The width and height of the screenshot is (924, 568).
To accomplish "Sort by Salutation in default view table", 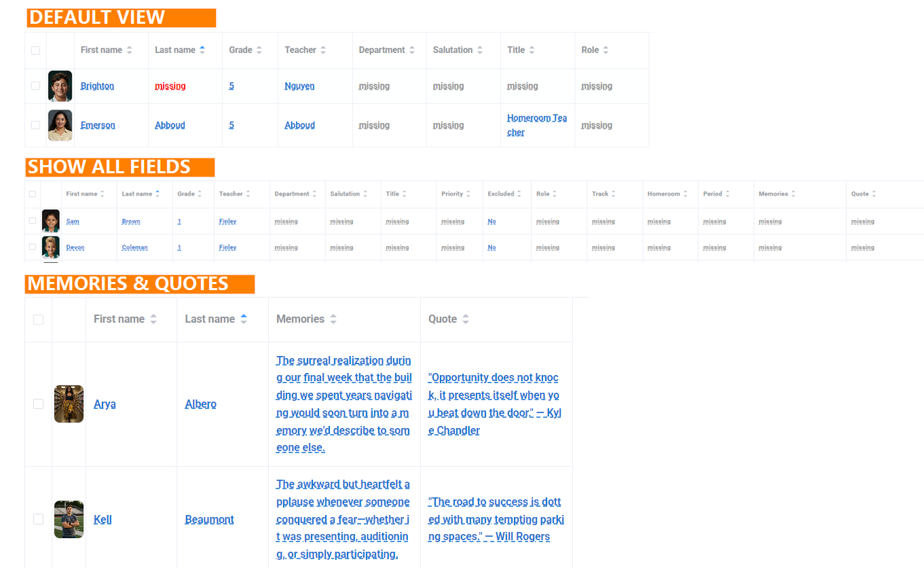I will point(480,50).
